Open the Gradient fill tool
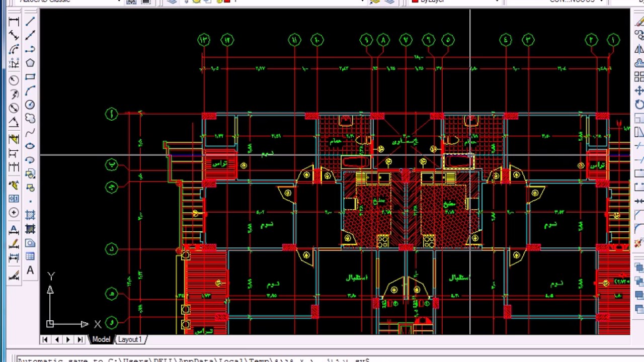This screenshot has width=644, height=362. 30,229
